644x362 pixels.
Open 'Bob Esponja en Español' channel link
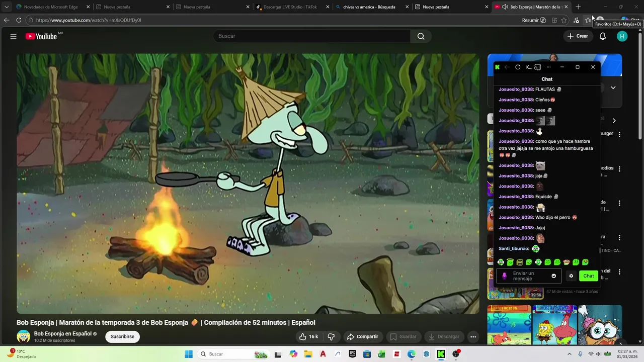tap(63, 333)
